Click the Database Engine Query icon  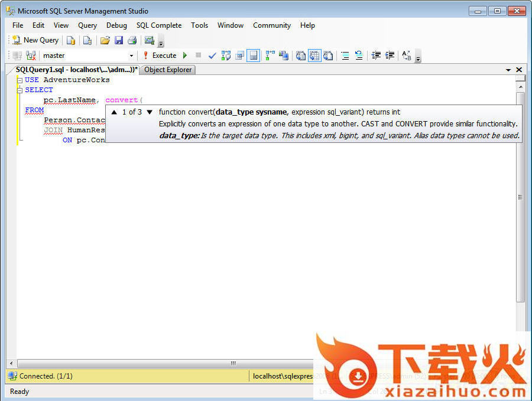coord(70,40)
